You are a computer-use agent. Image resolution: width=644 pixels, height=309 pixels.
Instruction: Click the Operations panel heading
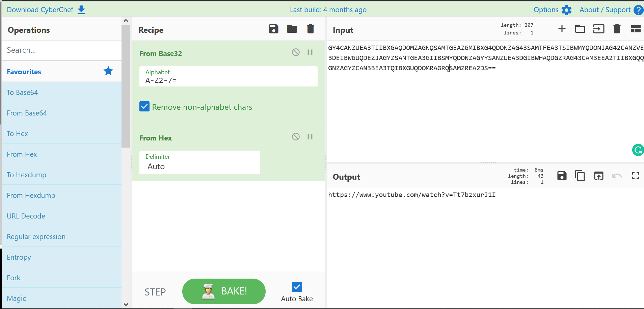pos(29,30)
